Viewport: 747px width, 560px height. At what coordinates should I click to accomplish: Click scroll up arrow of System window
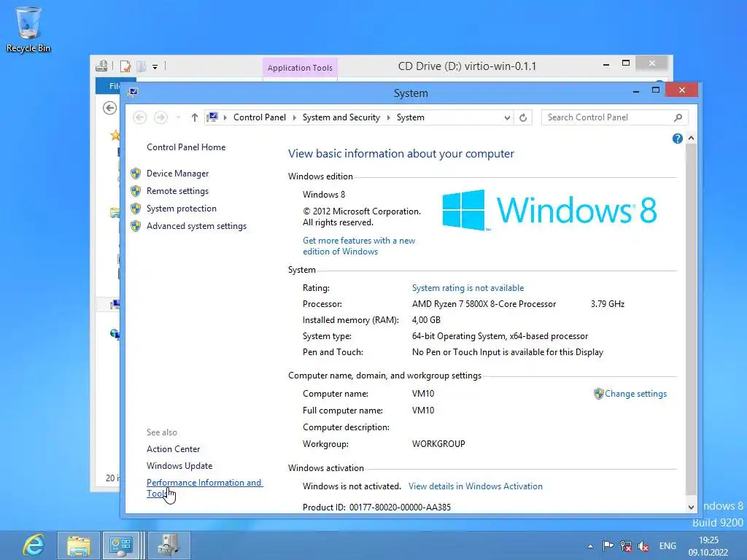[691, 138]
